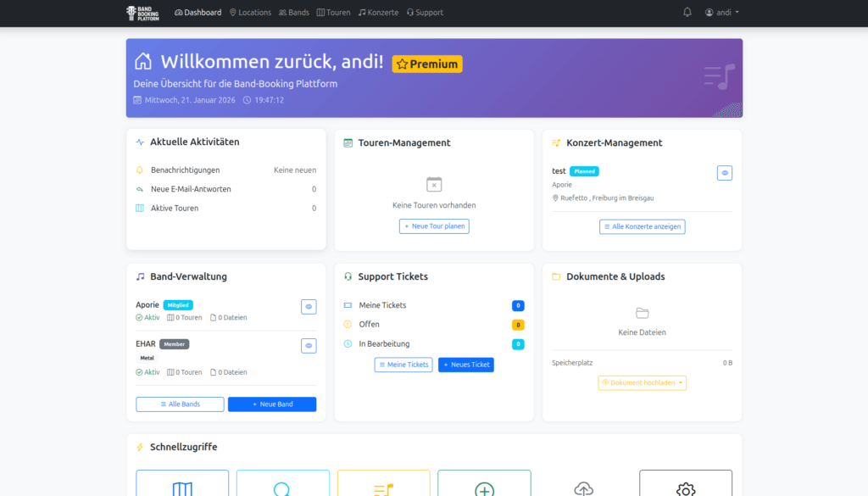Expand the Dokument hochladen dropdown
Screen dimensions: 868x496
[x=642, y=383]
